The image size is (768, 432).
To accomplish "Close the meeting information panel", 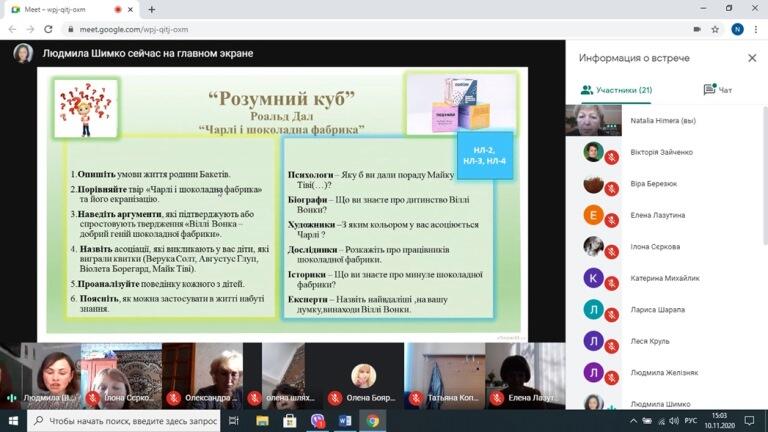I will (752, 58).
